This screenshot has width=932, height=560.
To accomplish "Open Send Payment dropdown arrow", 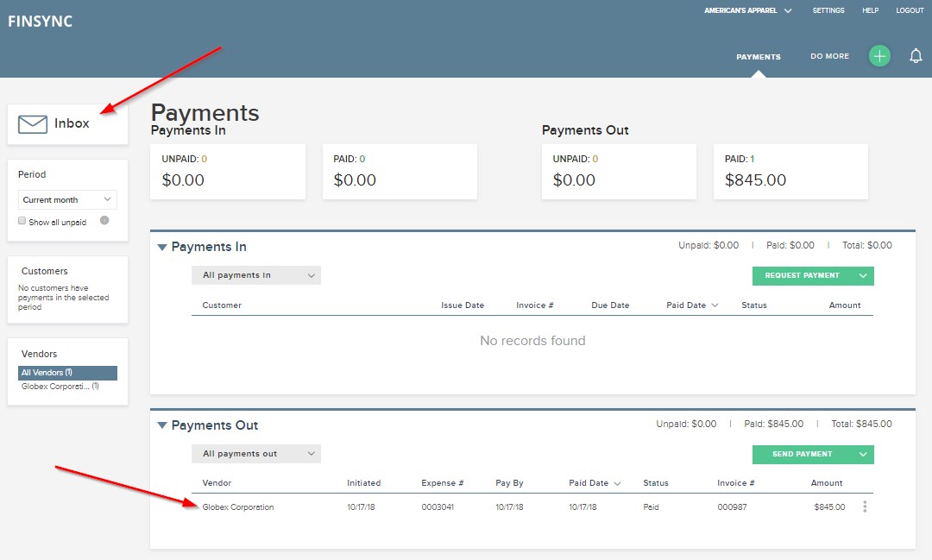I will pos(863,454).
